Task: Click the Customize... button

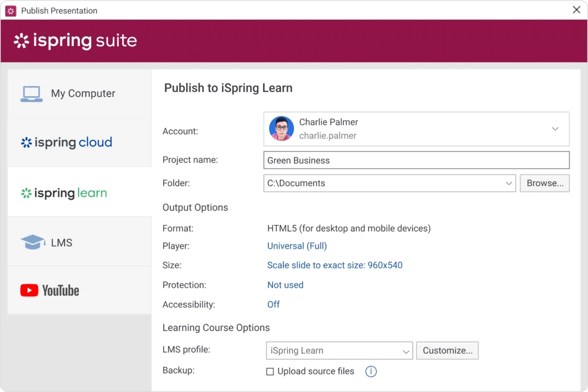Action: click(447, 351)
